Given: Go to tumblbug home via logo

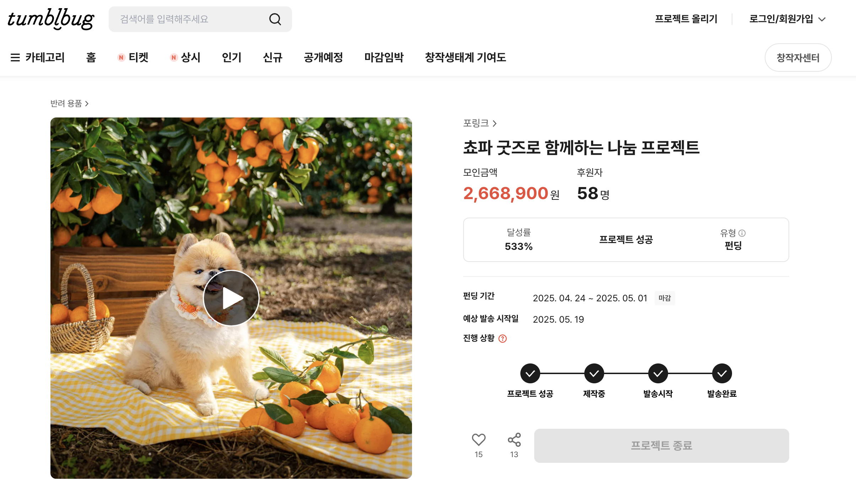Looking at the screenshot, I should [51, 19].
